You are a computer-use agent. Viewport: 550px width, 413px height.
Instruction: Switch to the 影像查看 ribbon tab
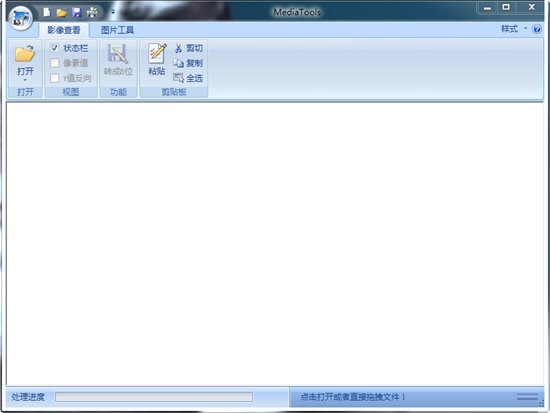[64, 30]
